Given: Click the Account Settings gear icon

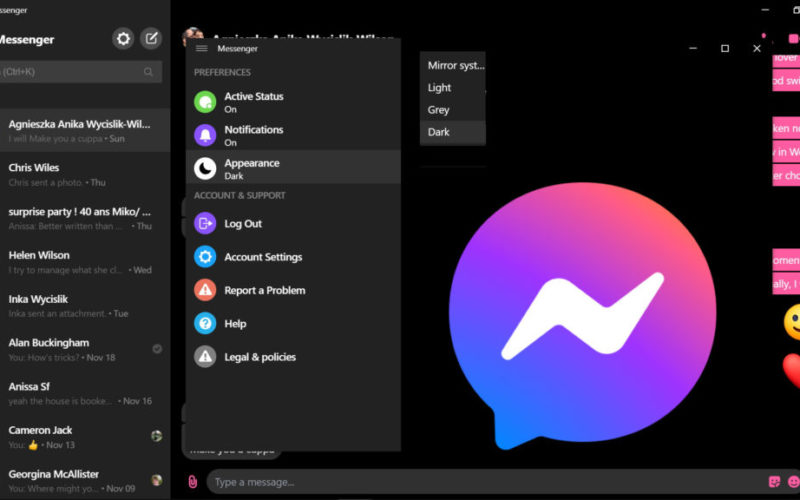Looking at the screenshot, I should pos(205,257).
